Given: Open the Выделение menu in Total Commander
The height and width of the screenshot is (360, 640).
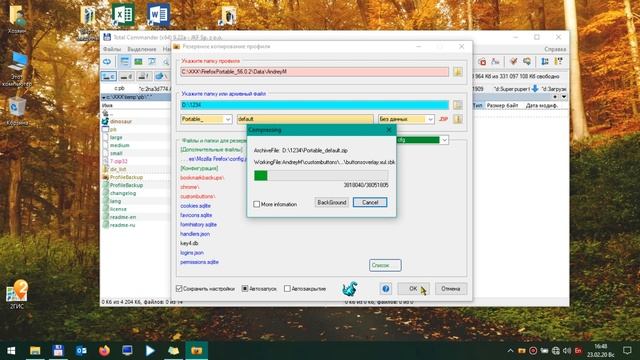Looking at the screenshot, I should [142, 49].
